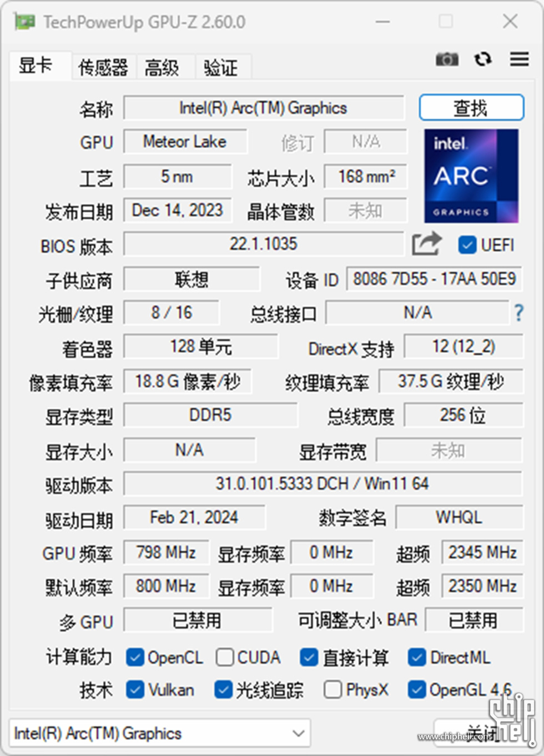This screenshot has height=756, width=544.
Task: Click the 2345 MHz boost value
Action: click(482, 552)
